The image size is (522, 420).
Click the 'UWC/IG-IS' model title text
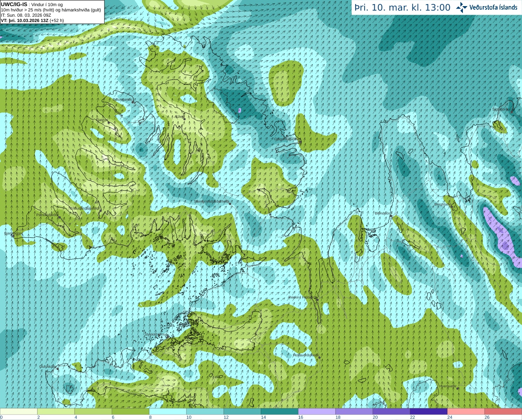click(14, 4)
